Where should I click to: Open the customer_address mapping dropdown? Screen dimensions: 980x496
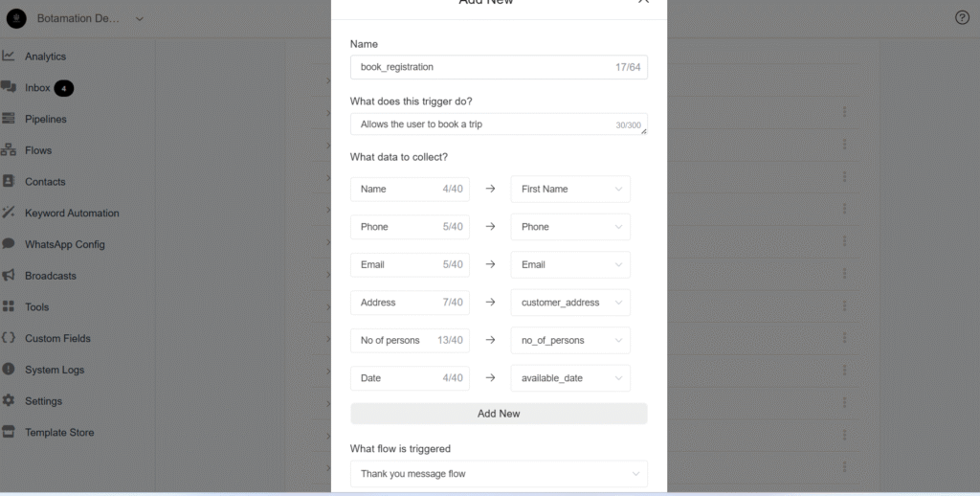[570, 303]
